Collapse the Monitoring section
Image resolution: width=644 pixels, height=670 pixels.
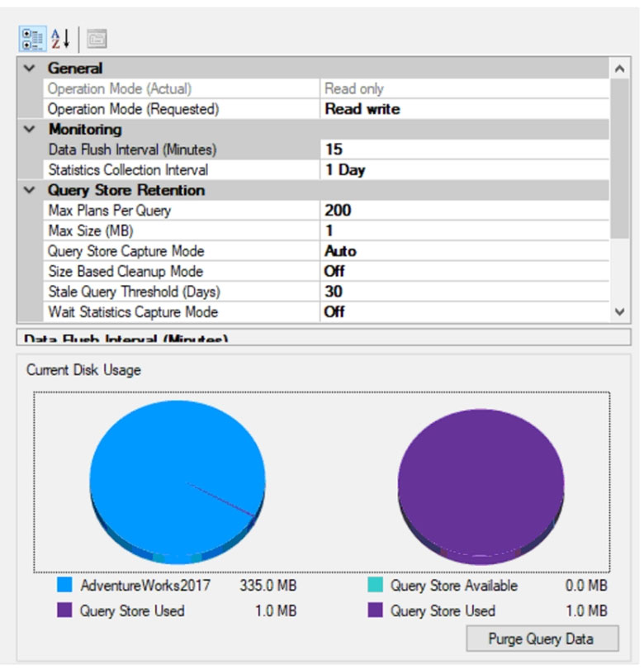pyautogui.click(x=30, y=129)
